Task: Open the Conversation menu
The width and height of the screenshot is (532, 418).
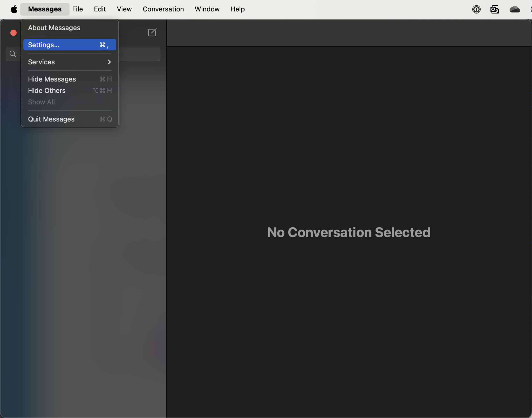Action: 163,9
